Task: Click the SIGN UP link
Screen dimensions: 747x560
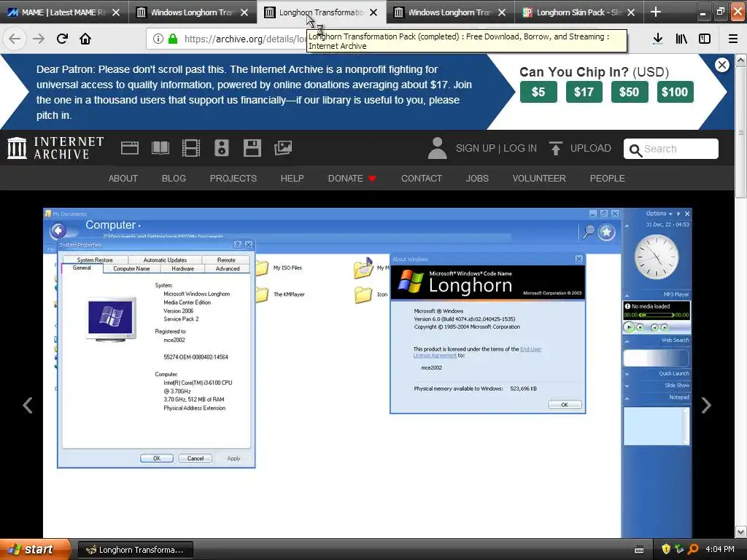Action: pos(474,148)
